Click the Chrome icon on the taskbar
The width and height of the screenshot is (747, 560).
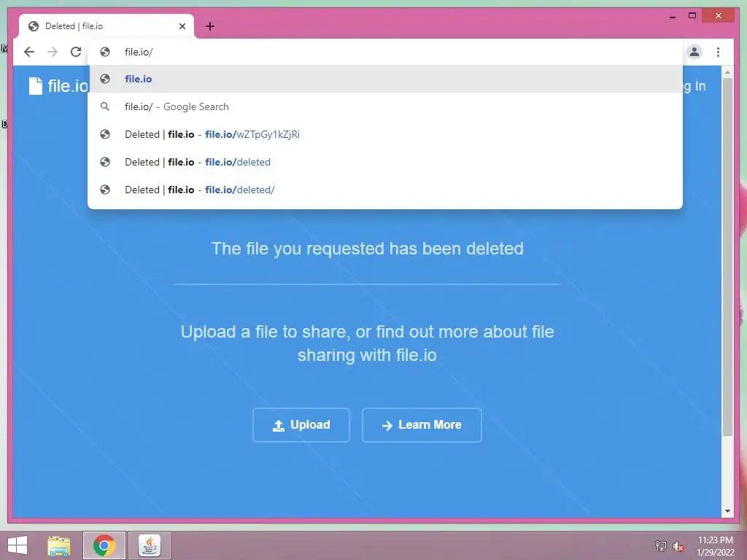pyautogui.click(x=104, y=545)
